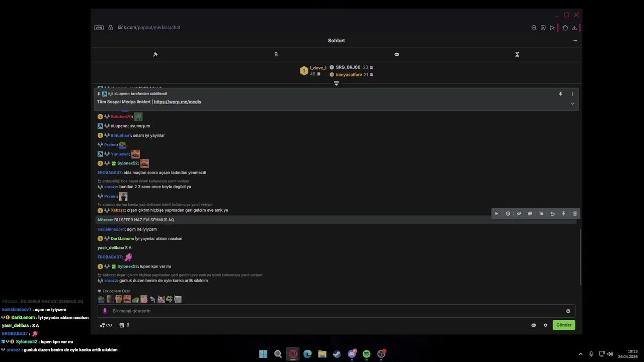The height and width of the screenshot is (362, 644).
Task: Switch to the speech bubble chat tab
Action: tap(396, 54)
